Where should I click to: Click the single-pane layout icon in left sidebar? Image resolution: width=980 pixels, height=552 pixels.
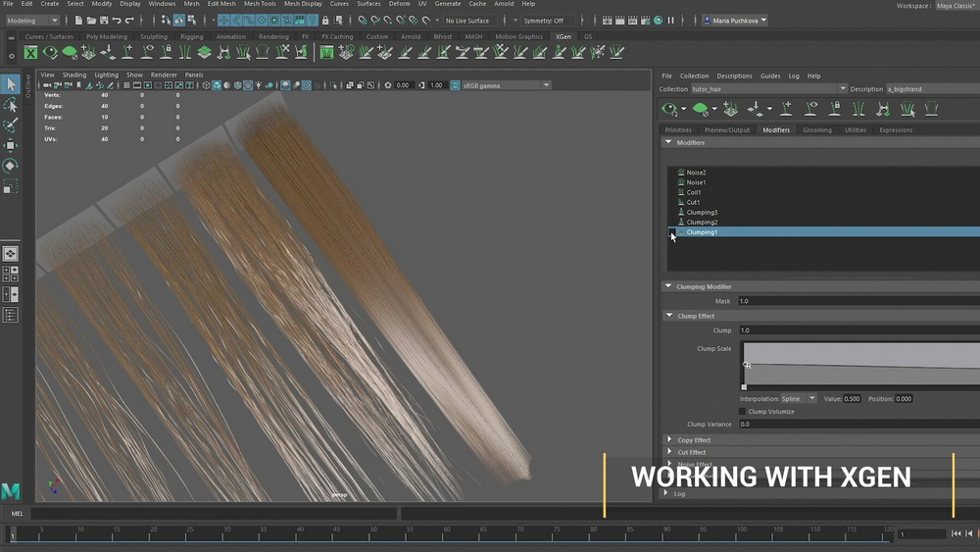tap(11, 253)
